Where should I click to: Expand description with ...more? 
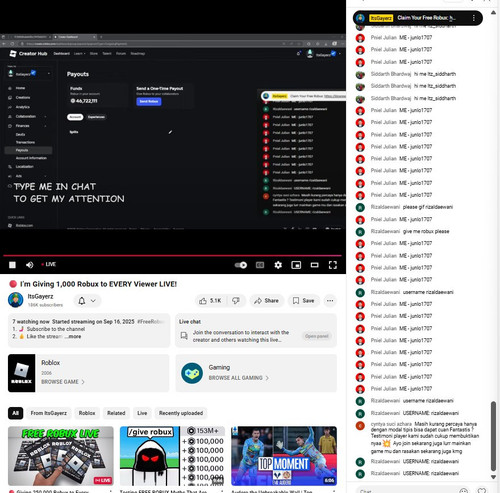coord(73,336)
